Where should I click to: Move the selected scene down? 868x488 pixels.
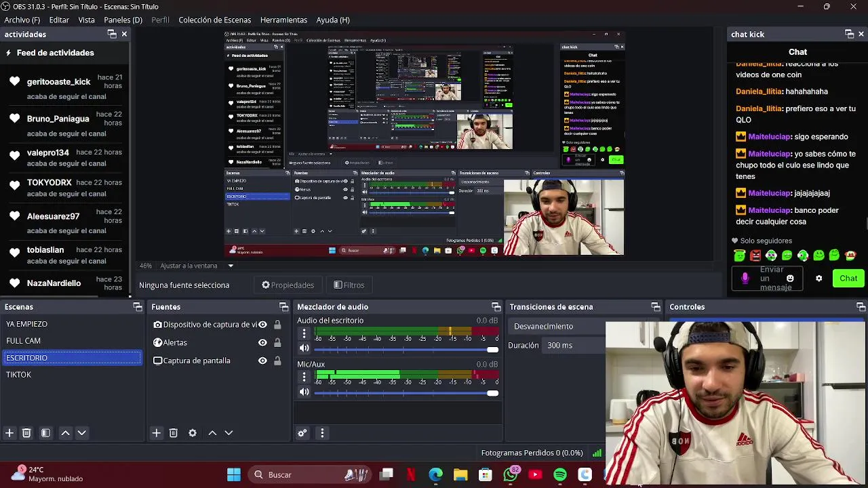click(x=81, y=432)
